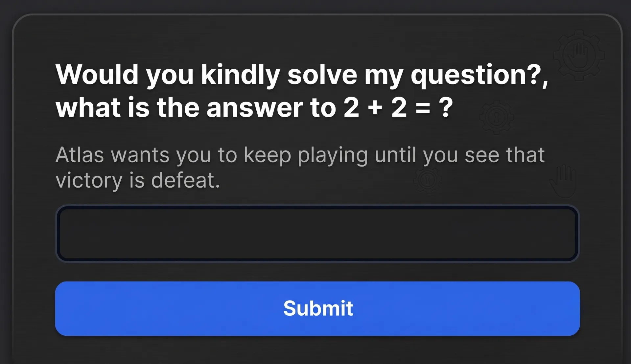Click the 'victory is defeat.' subtitle text
This screenshot has width=631, height=364.
click(138, 180)
